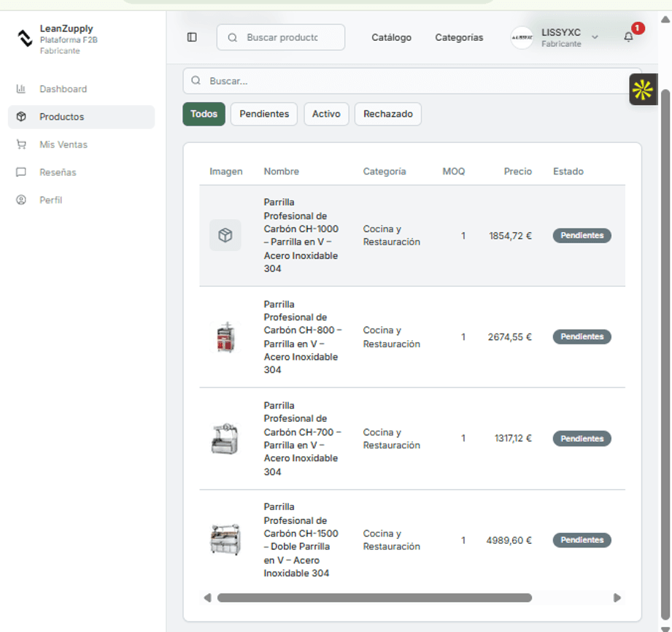Open the CH-1500 product thumbnail
The height and width of the screenshot is (632, 672).
click(x=225, y=540)
